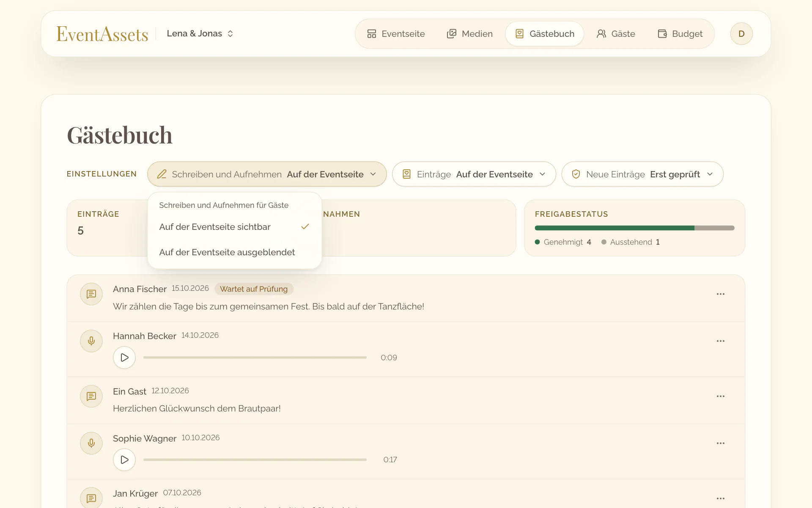Screen dimensions: 812x508
Task: Select the Gästebuch tab
Action: point(545,34)
